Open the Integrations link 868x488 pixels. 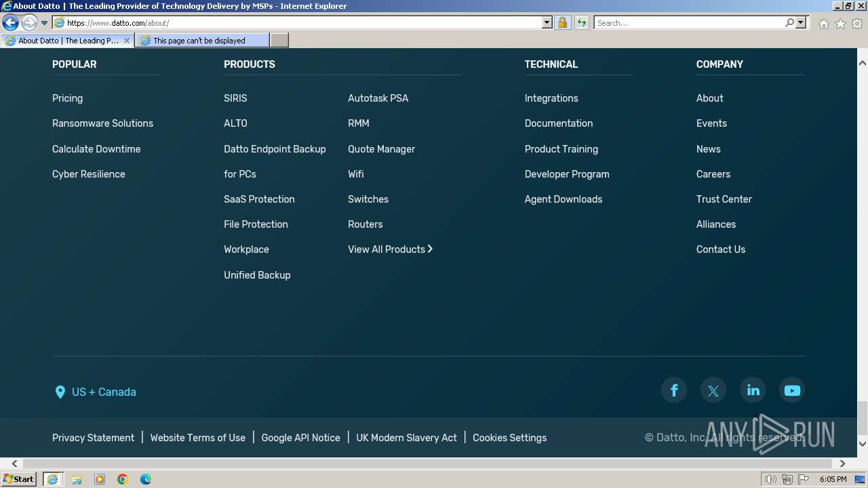click(551, 98)
